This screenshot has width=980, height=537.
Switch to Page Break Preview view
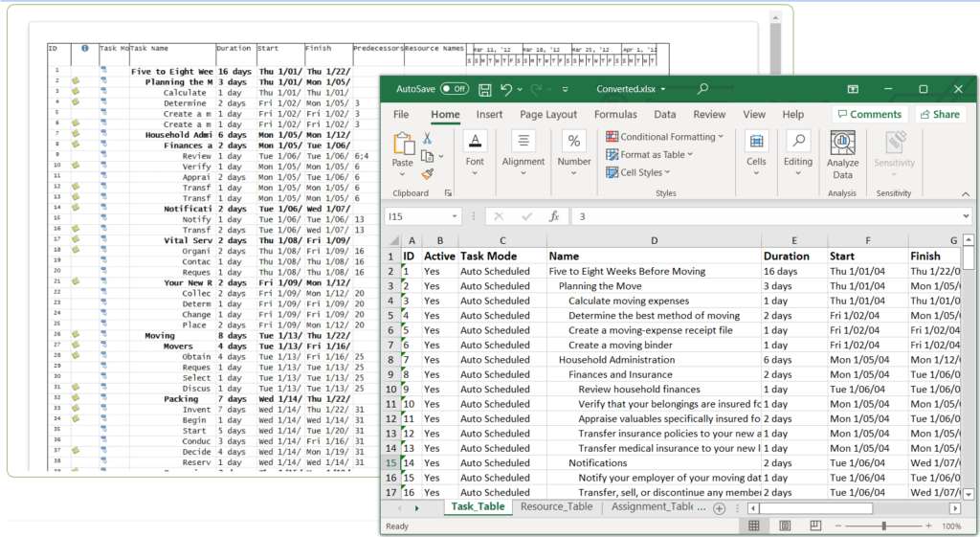point(814,526)
